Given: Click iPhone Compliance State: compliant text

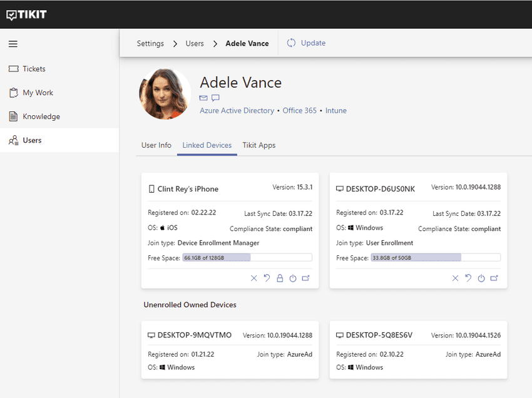Looking at the screenshot, I should (x=271, y=228).
